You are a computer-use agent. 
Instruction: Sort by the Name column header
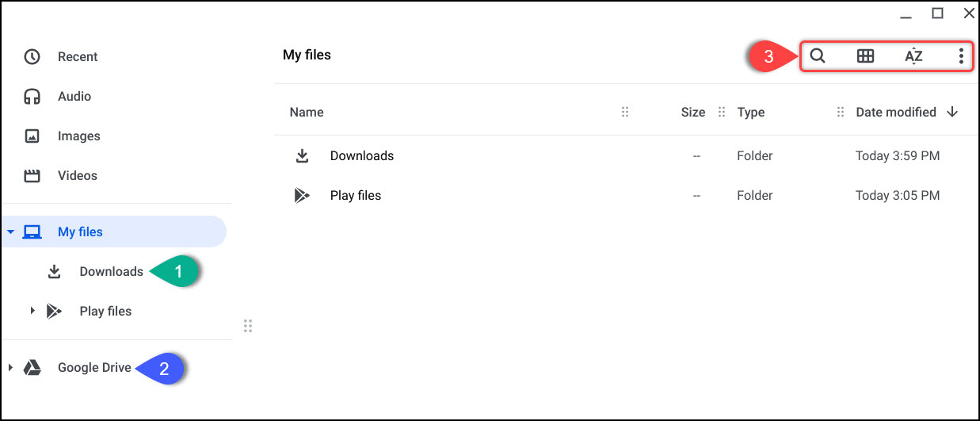click(x=307, y=113)
